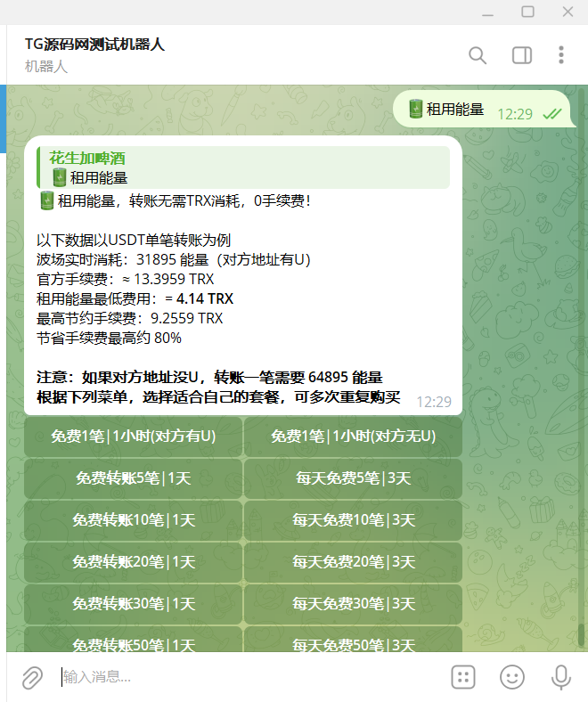Maximize the Telegram window

tap(527, 12)
